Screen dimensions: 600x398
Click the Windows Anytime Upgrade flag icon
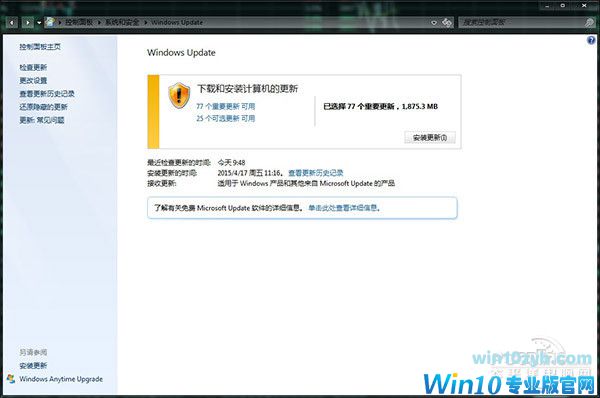click(x=11, y=379)
